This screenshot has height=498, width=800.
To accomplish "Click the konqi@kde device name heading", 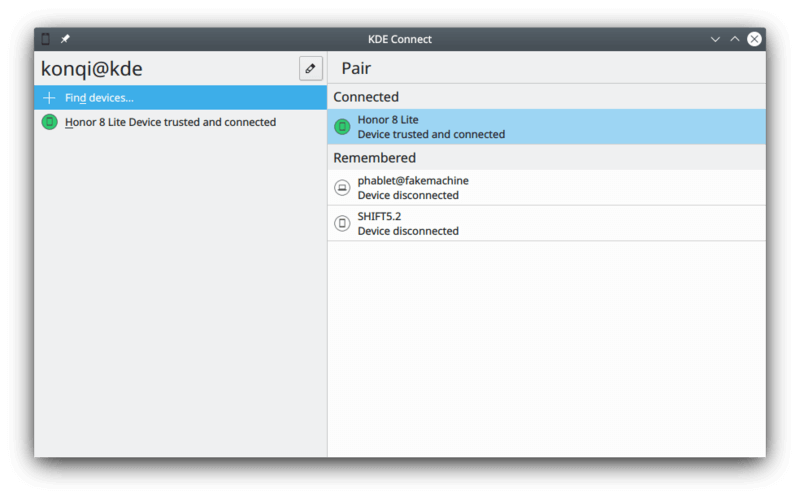I will click(x=92, y=69).
